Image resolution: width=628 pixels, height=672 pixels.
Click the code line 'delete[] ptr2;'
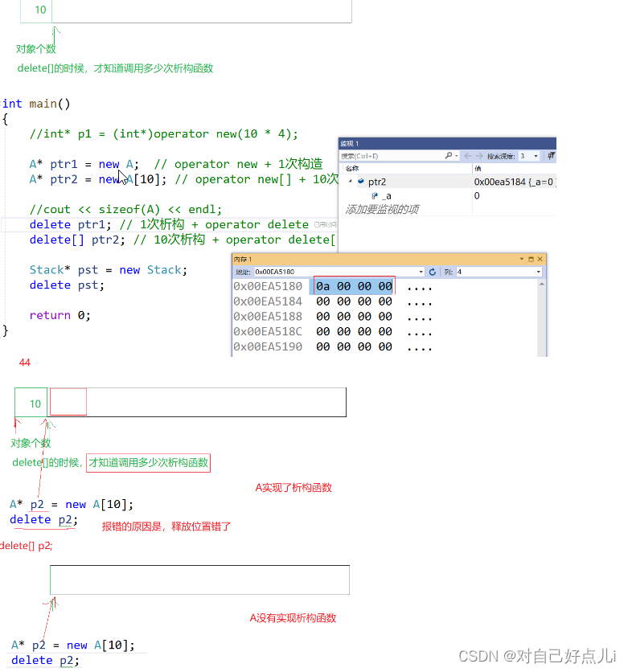point(77,240)
